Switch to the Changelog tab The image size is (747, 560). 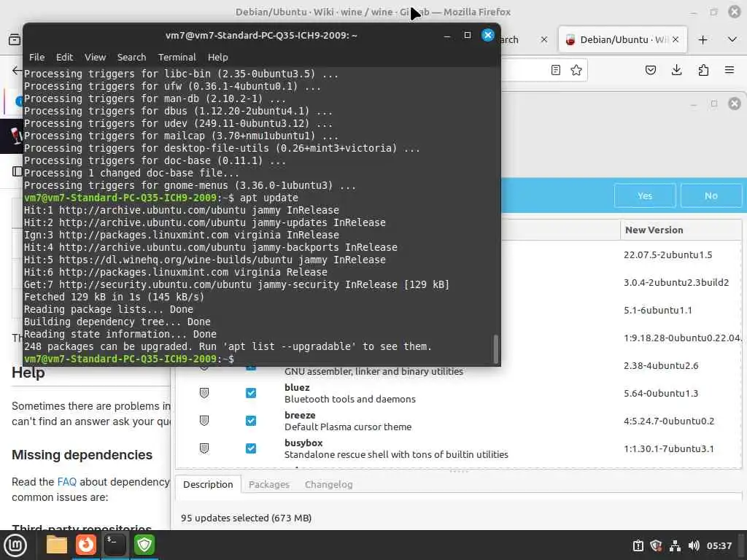tap(329, 484)
